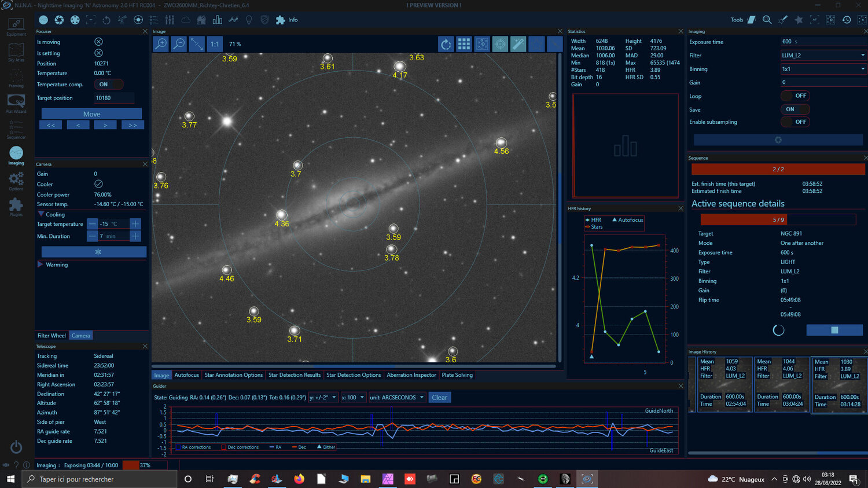Screen dimensions: 868x488
Task: Toggle Temperature compensation ON switch
Action: tap(108, 85)
